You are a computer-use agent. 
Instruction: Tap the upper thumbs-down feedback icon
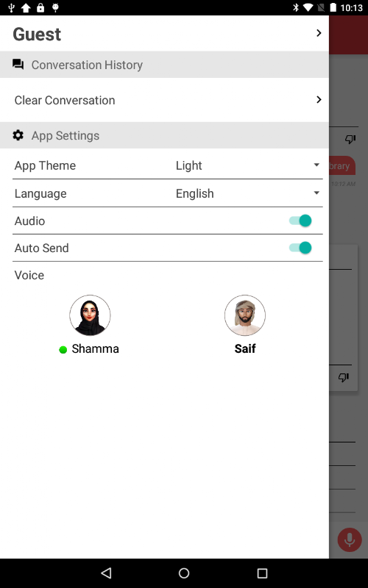350,140
